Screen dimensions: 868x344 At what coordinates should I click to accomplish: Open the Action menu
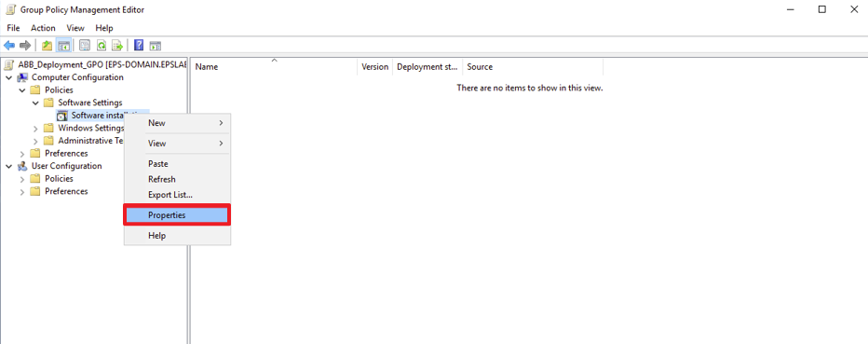click(43, 28)
